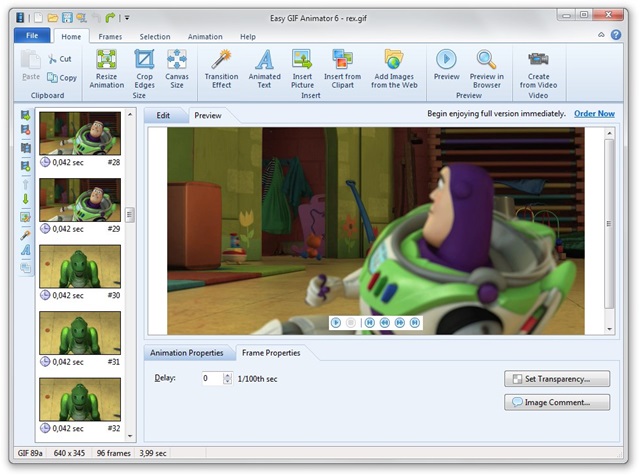This screenshot has width=640, height=476.
Task: Click the Open folder icon in quick access toolbar
Action: tap(53, 18)
